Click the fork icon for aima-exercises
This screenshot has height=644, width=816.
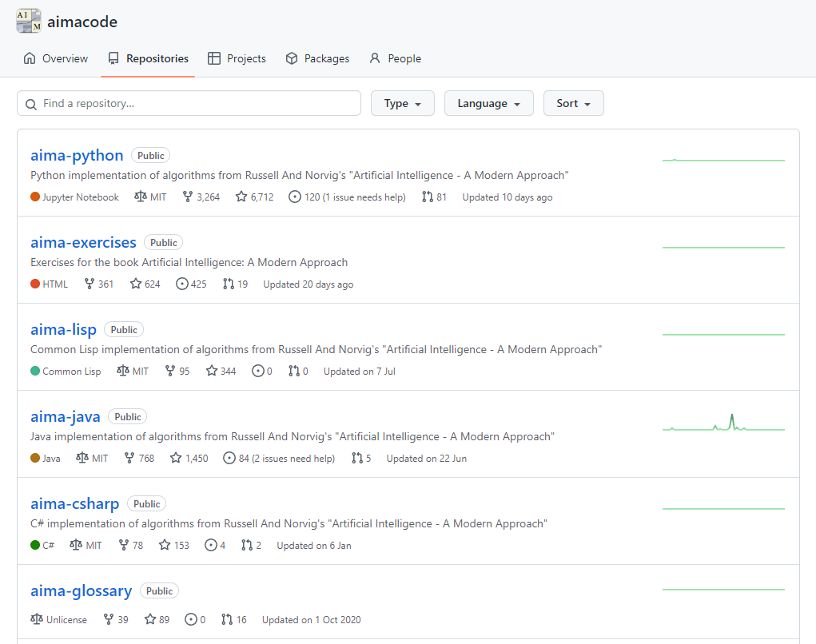click(90, 284)
